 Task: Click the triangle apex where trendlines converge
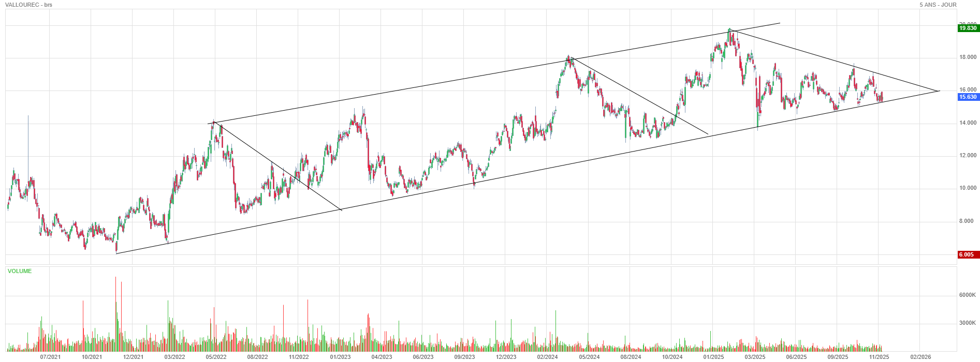pos(939,91)
